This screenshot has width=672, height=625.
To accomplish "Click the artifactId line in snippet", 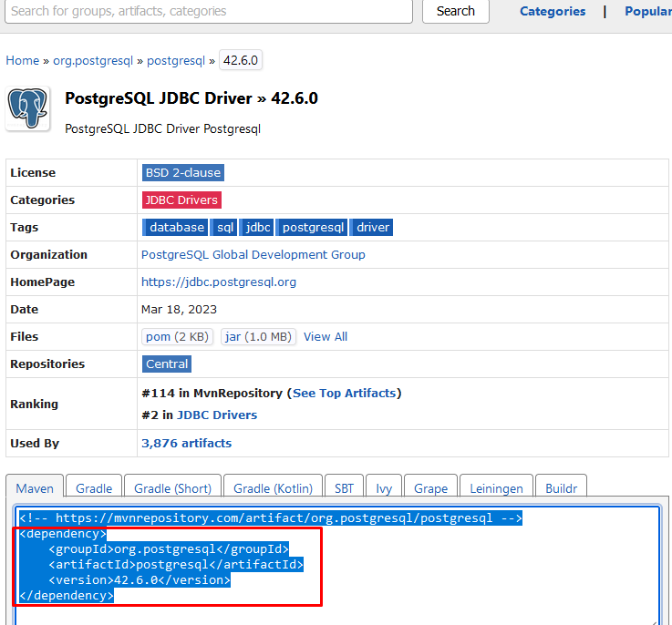I will [x=176, y=565].
